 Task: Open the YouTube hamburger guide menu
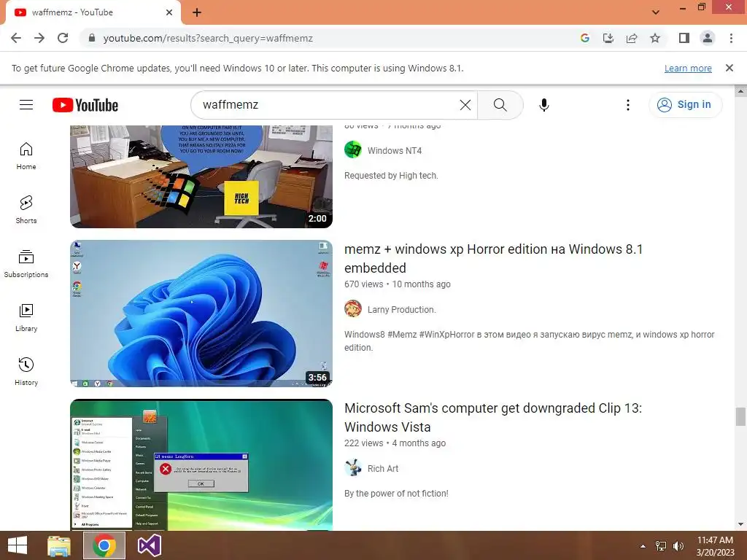tap(26, 105)
